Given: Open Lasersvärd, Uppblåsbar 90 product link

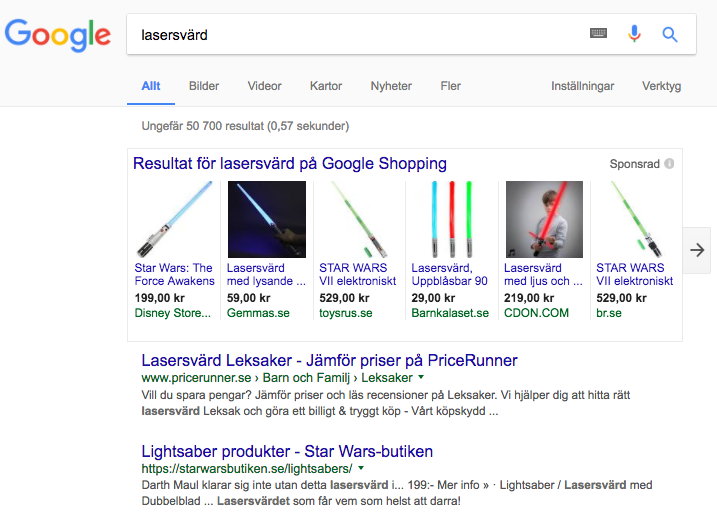Looking at the screenshot, I should coord(449,274).
